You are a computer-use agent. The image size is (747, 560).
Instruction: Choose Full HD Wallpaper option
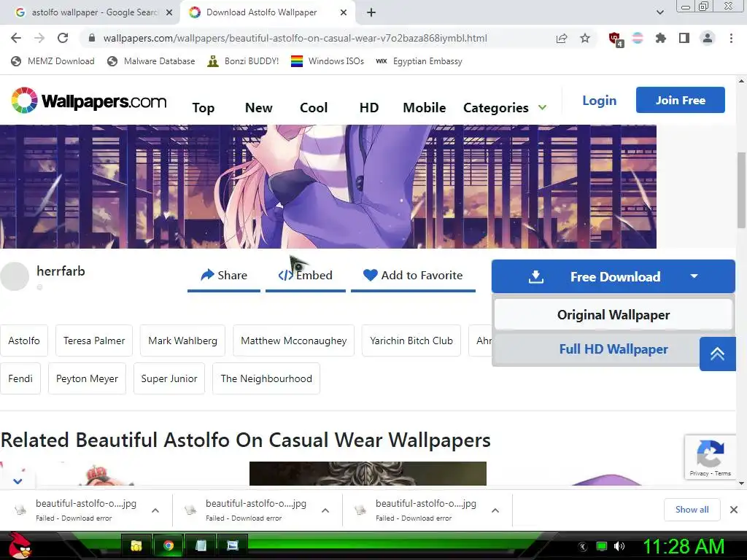click(x=614, y=349)
